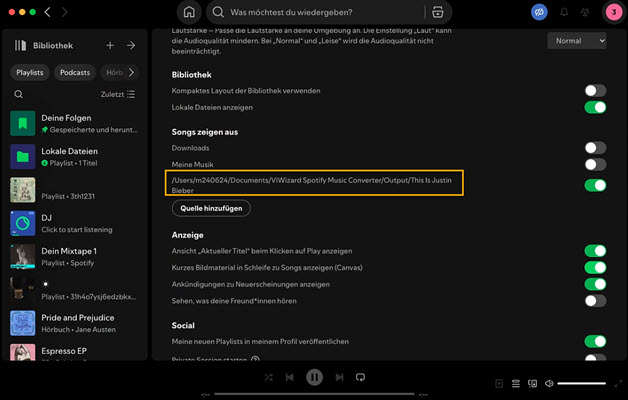The height and width of the screenshot is (400, 628).
Task: Reveal more filter chips with the chevron
Action: (x=131, y=72)
